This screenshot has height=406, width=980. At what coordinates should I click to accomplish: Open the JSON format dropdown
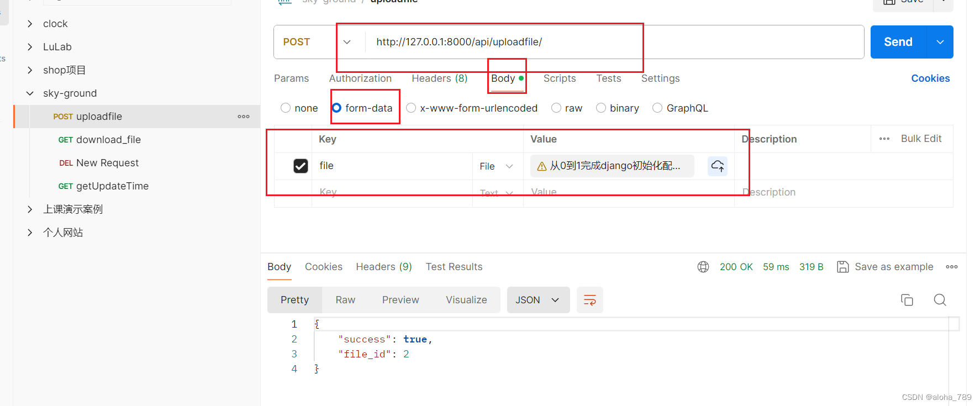(x=538, y=300)
